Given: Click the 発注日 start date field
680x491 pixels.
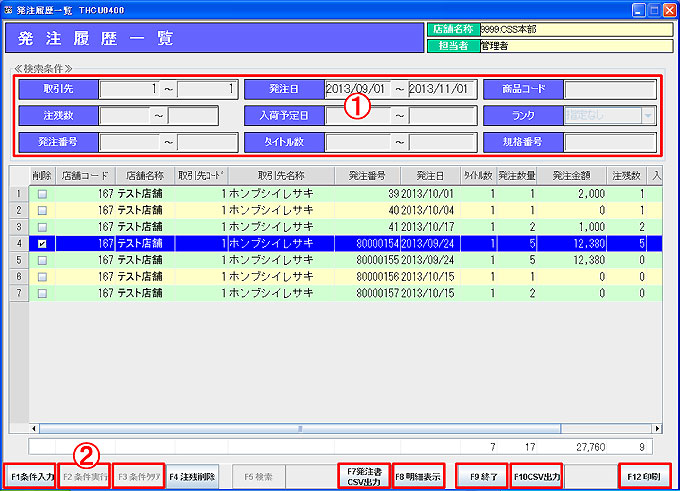Looking at the screenshot, I should pos(357,90).
